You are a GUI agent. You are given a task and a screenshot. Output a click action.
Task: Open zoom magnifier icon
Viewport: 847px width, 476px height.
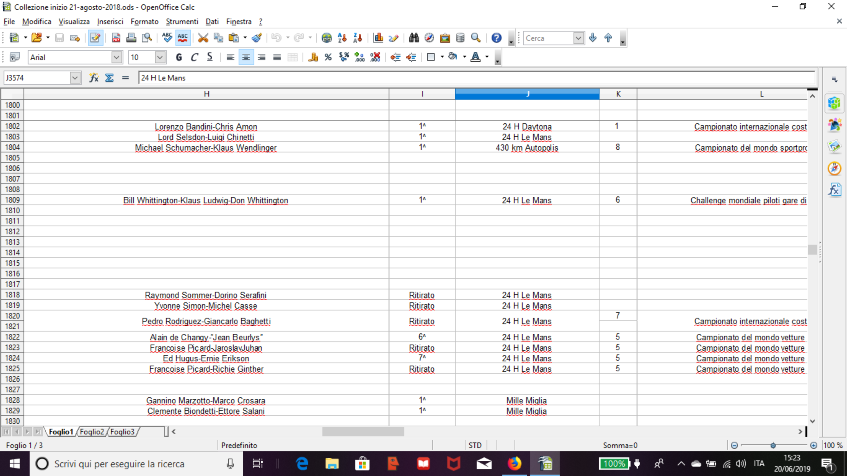pyautogui.click(x=476, y=38)
